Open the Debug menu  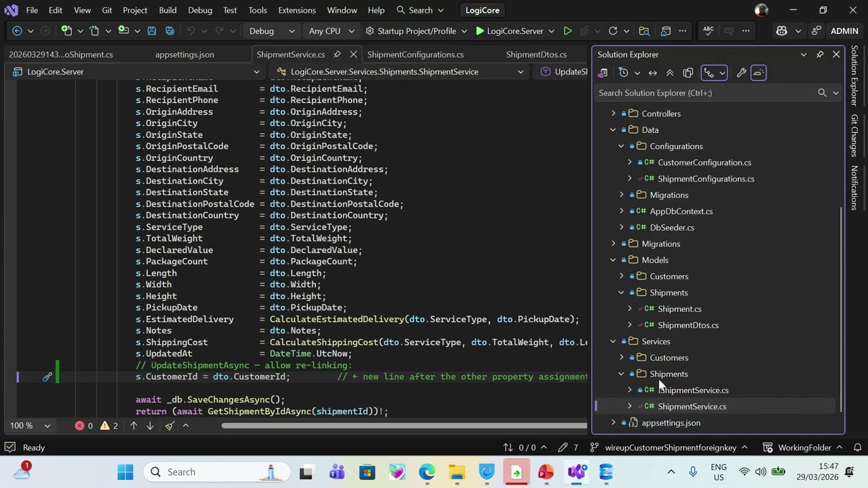coord(200,10)
